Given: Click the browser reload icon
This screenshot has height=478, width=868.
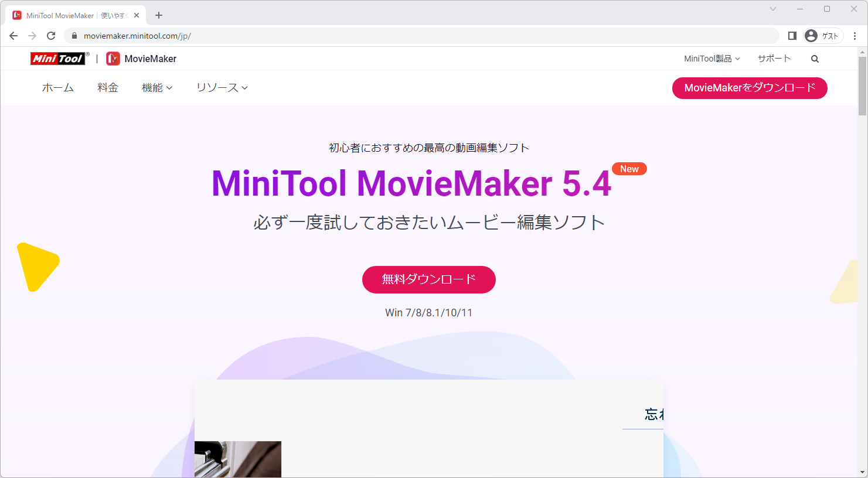Looking at the screenshot, I should coord(51,36).
